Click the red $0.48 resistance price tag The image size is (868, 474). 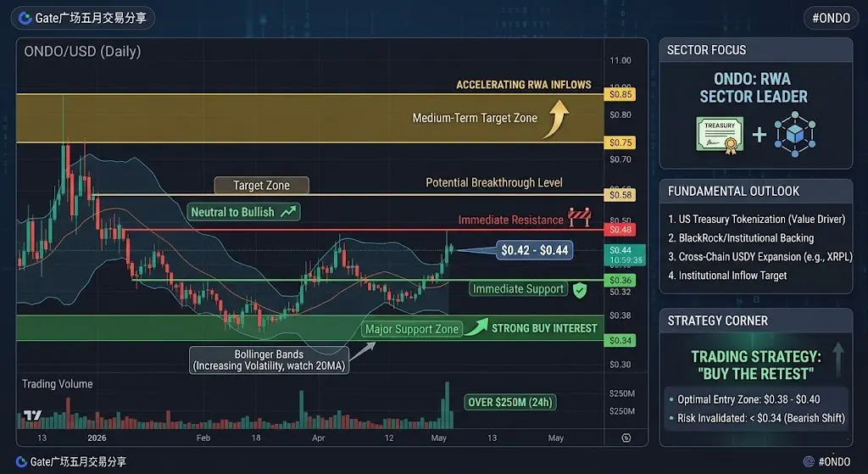tap(620, 229)
